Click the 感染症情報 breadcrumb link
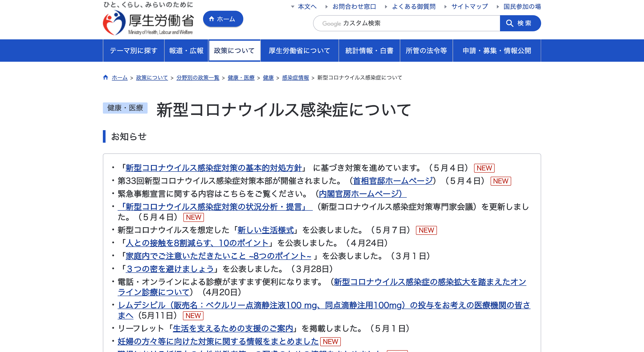This screenshot has width=644, height=352. click(295, 78)
